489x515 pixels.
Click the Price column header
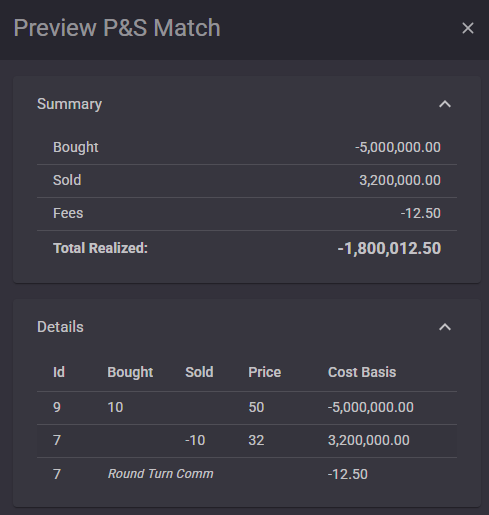pyautogui.click(x=265, y=372)
